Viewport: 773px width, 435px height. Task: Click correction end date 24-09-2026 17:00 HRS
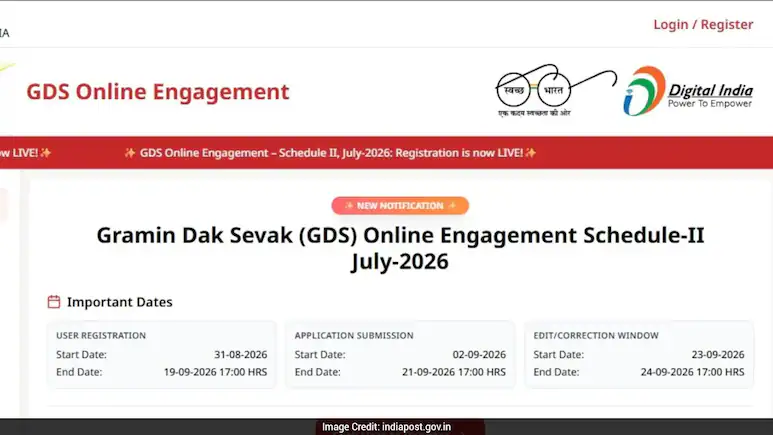pyautogui.click(x=693, y=372)
